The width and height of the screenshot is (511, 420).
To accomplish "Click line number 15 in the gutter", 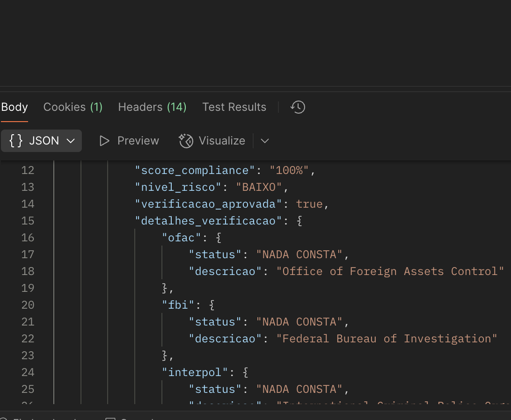I will pos(28,221).
